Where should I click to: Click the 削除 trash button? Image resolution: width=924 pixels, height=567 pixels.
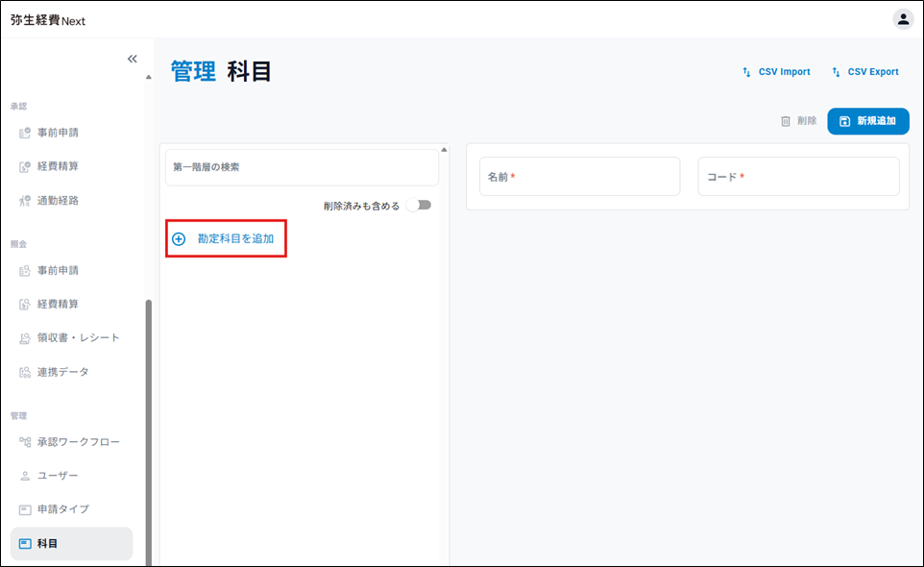tap(798, 121)
